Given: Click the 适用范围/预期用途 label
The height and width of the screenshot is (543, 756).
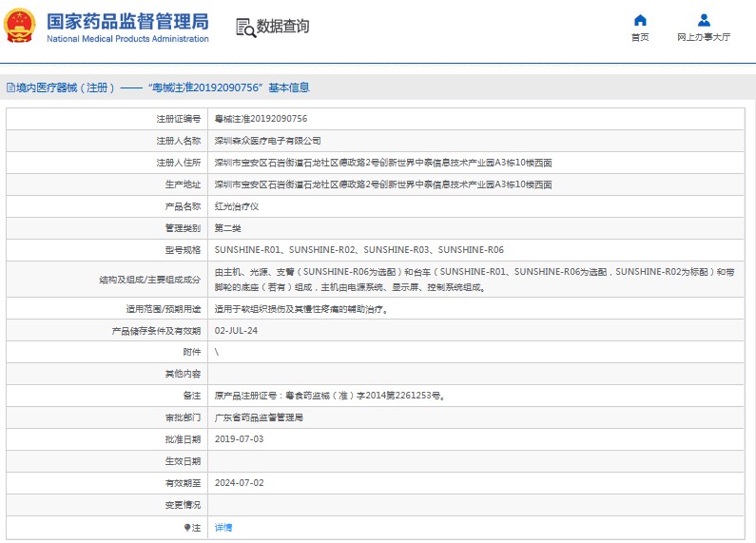Looking at the screenshot, I should [x=163, y=309].
